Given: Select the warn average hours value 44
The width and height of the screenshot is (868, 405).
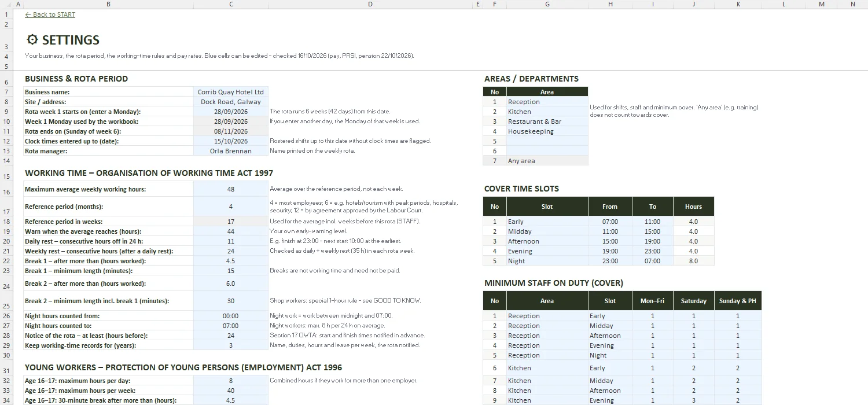Looking at the screenshot, I should click(x=231, y=231).
